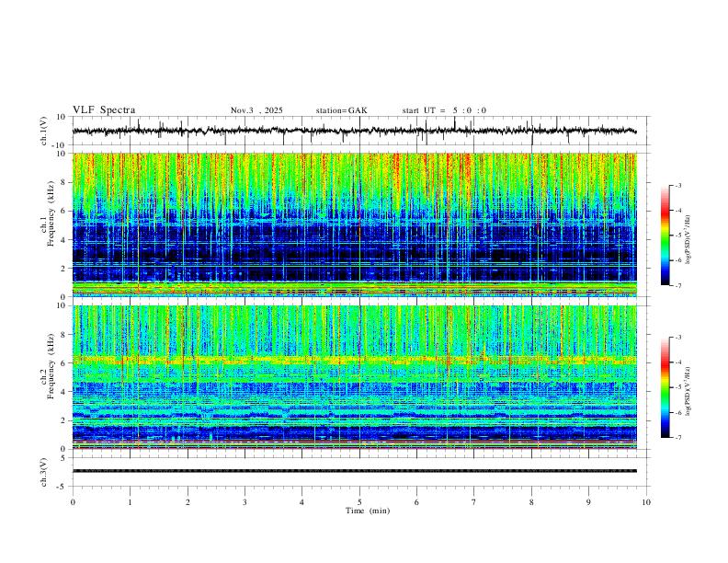Click the "10" tick on the time axis

[x=646, y=502]
